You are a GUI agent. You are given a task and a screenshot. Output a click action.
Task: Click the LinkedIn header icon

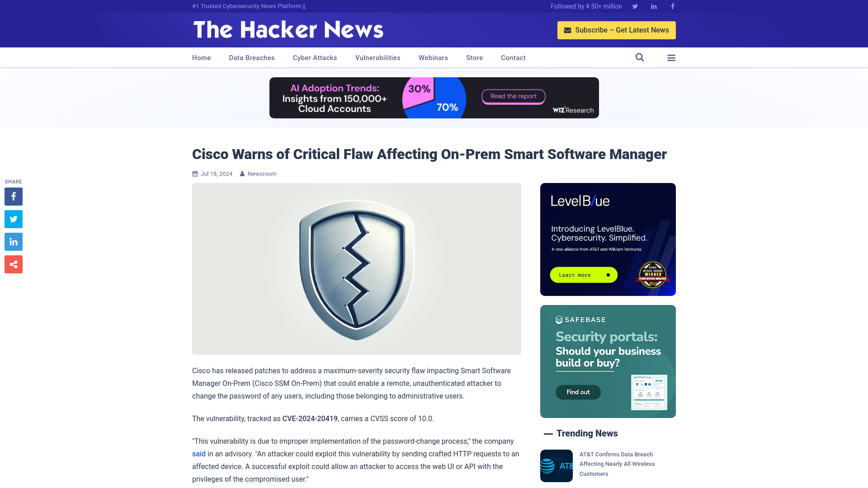click(653, 6)
